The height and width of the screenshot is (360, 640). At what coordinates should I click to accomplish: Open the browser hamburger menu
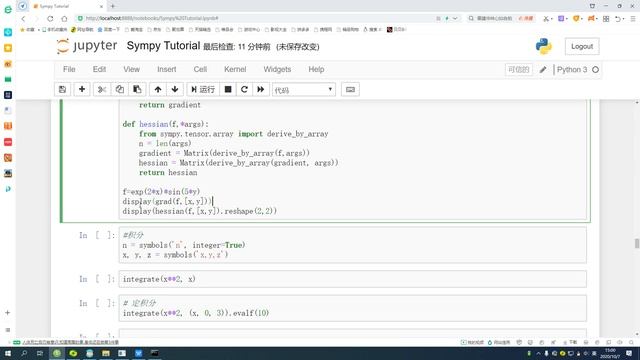click(x=633, y=19)
